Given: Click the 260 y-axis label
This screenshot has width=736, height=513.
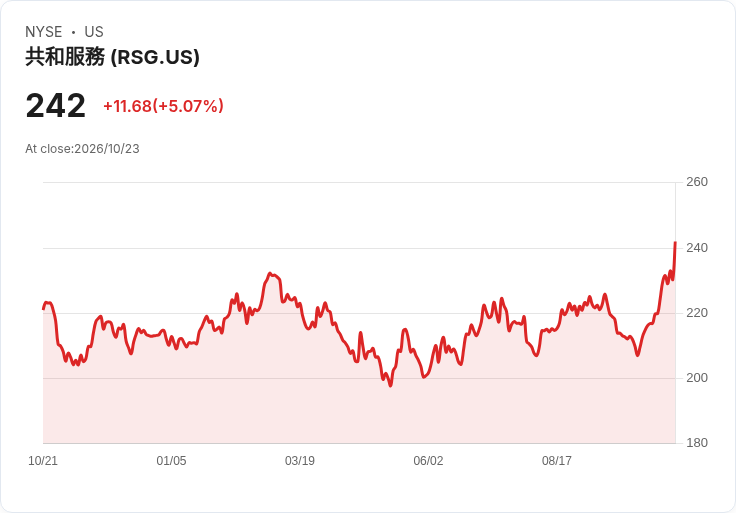Looking at the screenshot, I should tap(697, 182).
